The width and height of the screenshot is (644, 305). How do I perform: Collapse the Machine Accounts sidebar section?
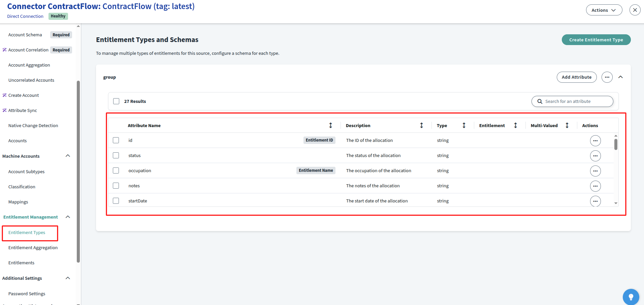point(68,156)
